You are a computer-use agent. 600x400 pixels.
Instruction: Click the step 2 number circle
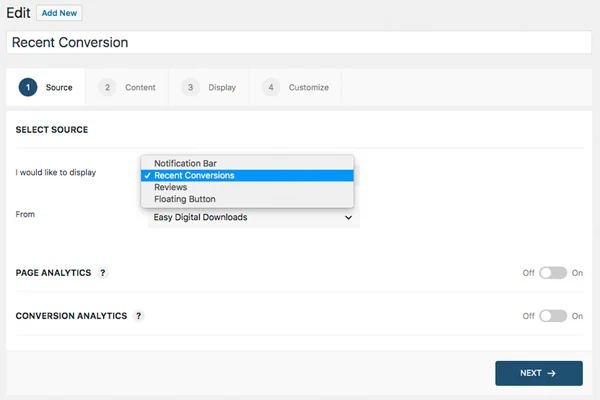point(107,87)
